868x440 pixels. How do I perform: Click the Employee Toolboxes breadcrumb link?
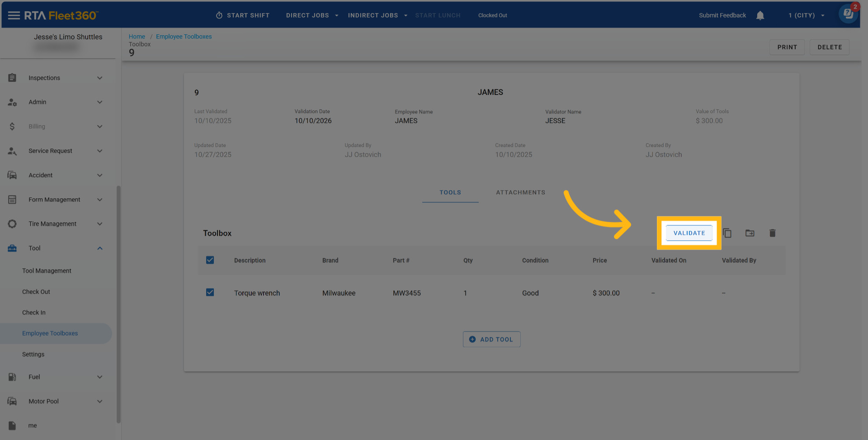point(184,37)
